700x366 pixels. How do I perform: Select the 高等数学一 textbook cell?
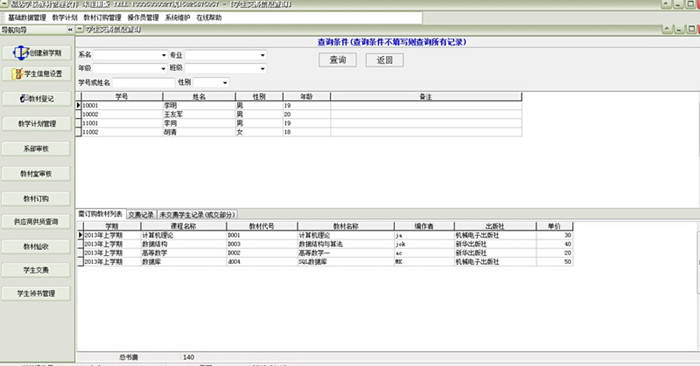point(346,253)
